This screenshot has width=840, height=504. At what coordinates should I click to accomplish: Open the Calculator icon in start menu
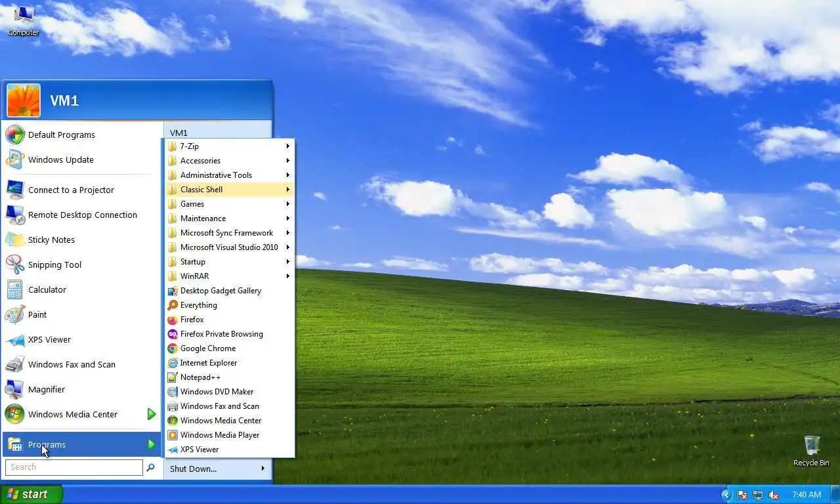pyautogui.click(x=14, y=289)
